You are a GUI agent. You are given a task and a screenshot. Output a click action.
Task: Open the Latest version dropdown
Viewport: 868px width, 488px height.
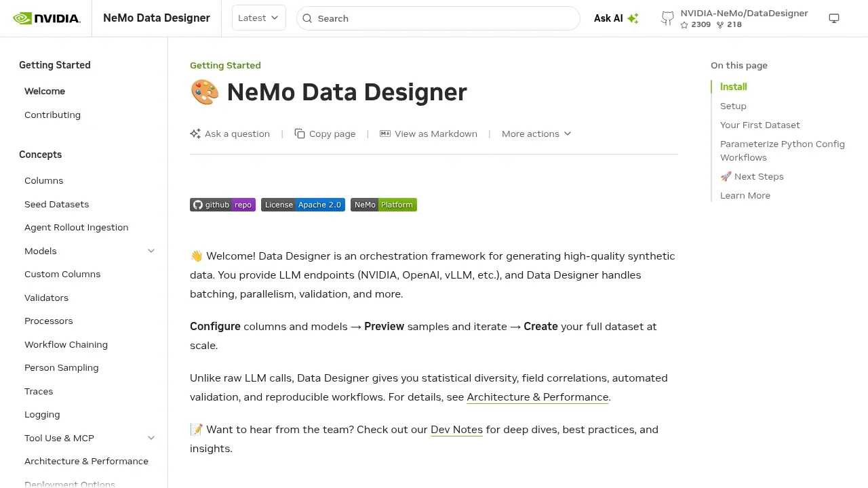pos(258,18)
